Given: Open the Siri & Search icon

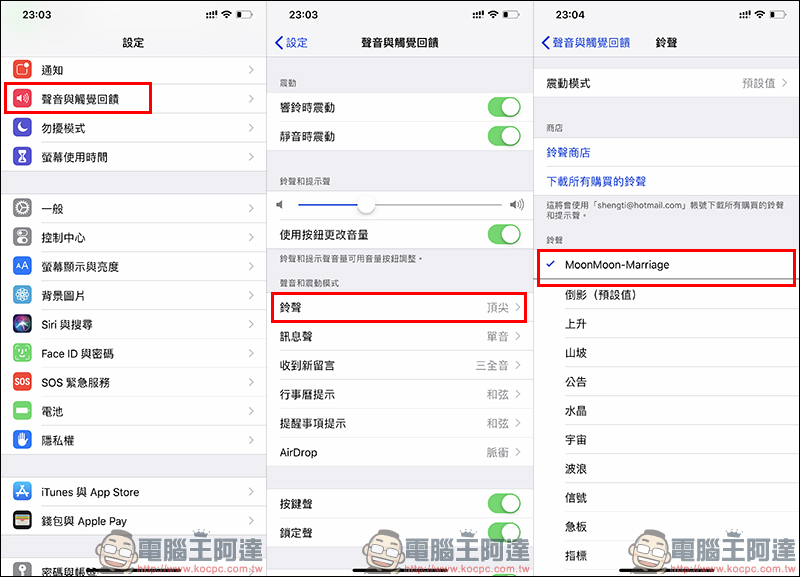Looking at the screenshot, I should pos(22,324).
